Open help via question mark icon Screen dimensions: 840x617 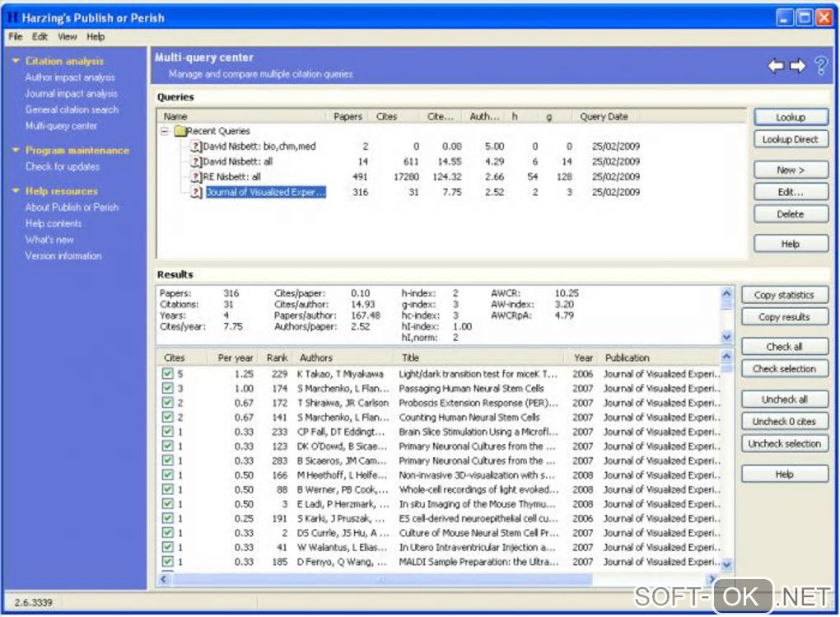820,66
